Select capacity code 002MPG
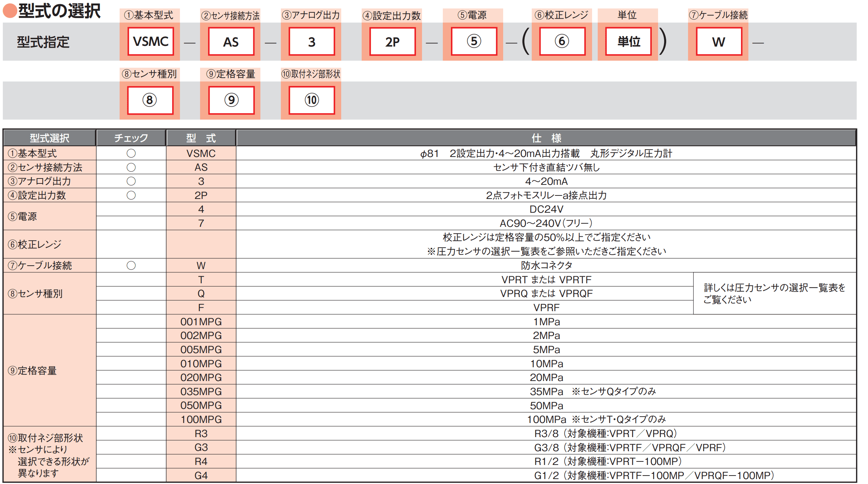Image resolution: width=868 pixels, height=484 pixels. click(x=201, y=335)
